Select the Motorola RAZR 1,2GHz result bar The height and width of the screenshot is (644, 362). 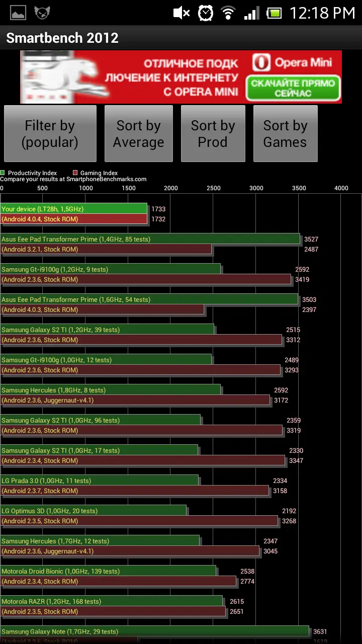pyautogui.click(x=112, y=601)
